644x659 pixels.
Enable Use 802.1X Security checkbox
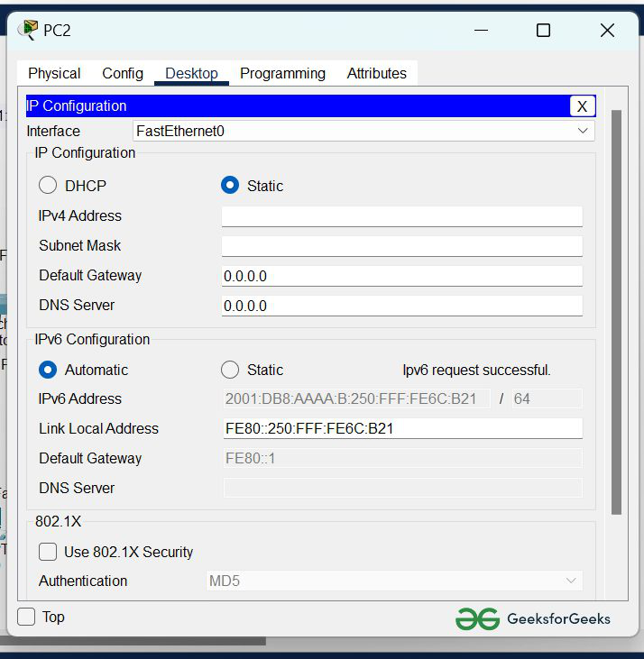coord(48,552)
